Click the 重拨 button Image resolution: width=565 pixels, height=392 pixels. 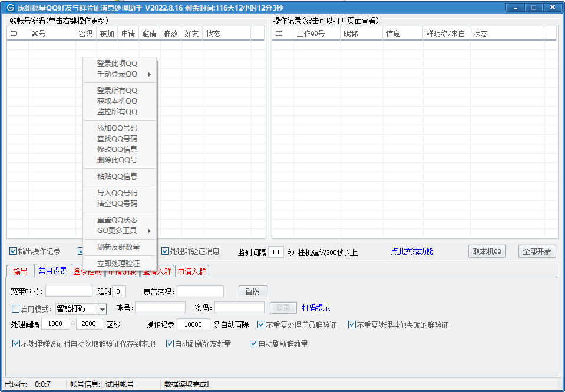253,291
